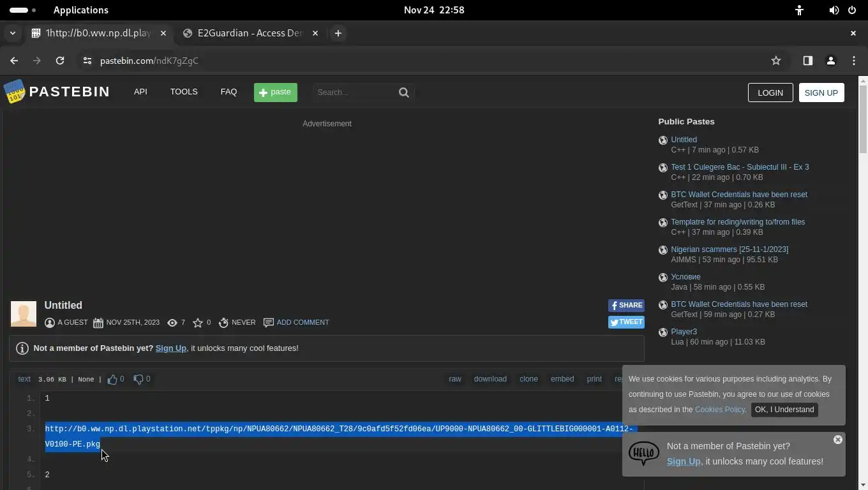
Task: Click the LOGIN button
Action: pos(770,93)
